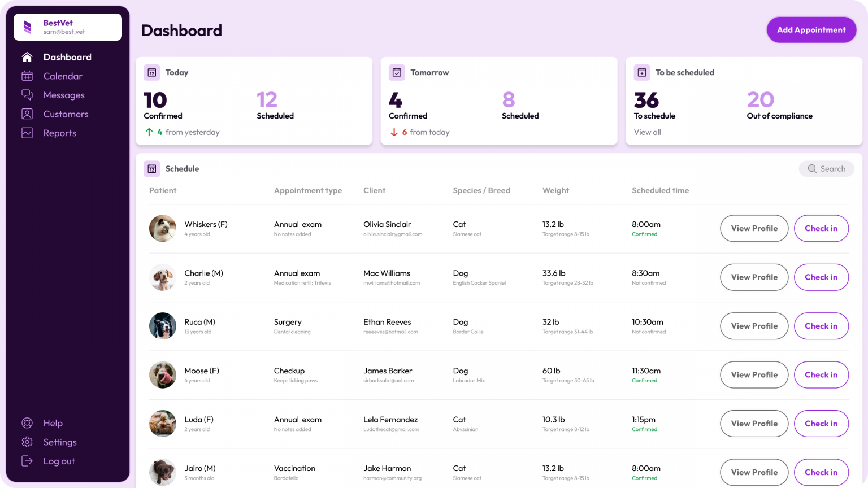This screenshot has height=488, width=868.
Task: Select the Customers person icon
Action: [27, 114]
